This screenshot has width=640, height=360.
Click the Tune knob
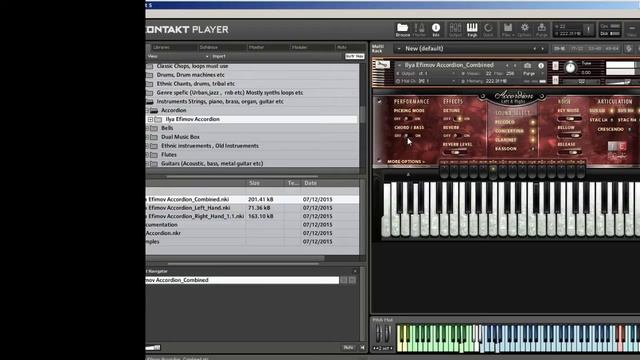click(570, 67)
